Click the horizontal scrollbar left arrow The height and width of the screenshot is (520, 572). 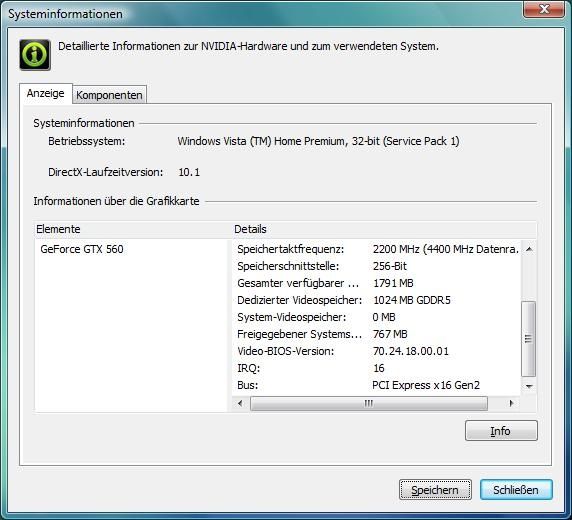(240, 403)
